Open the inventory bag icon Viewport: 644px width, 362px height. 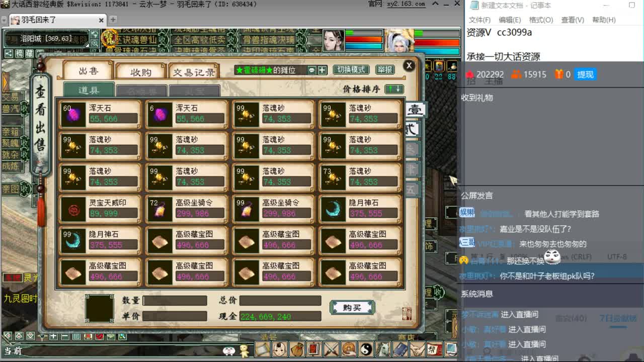(x=297, y=349)
